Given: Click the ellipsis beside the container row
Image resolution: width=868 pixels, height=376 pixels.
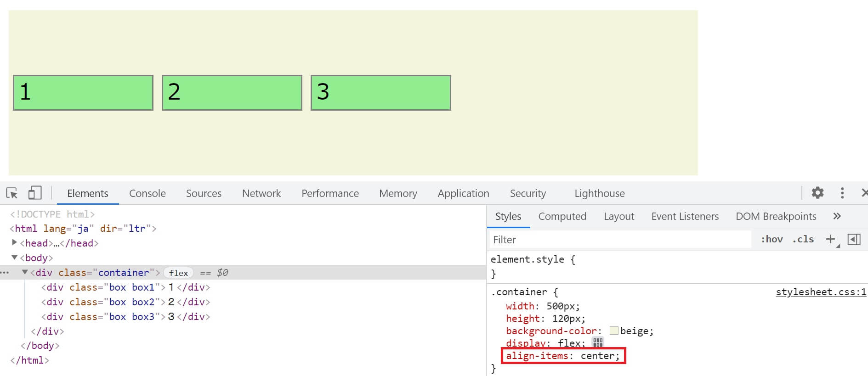Looking at the screenshot, I should 5,273.
